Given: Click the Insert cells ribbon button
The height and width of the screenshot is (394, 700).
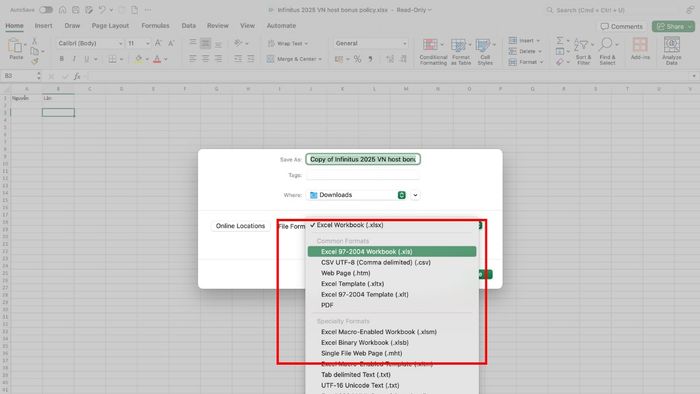Looking at the screenshot, I should pyautogui.click(x=524, y=41).
